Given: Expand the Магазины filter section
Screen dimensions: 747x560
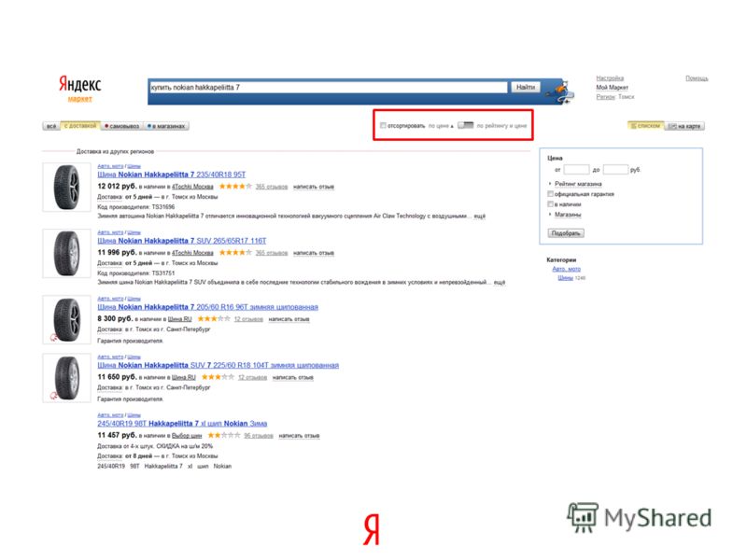Looking at the screenshot, I should click(568, 215).
